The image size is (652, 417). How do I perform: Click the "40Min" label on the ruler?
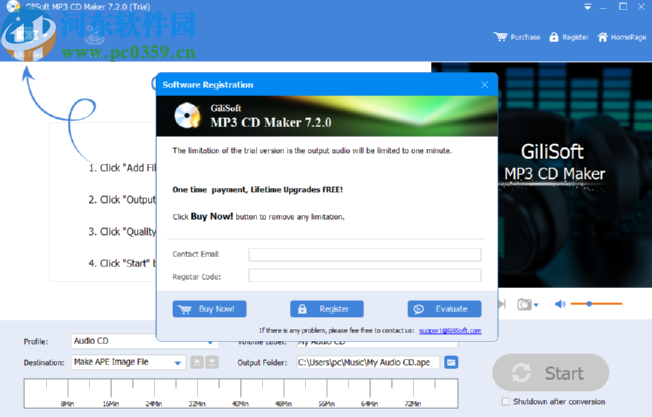[x=240, y=404]
